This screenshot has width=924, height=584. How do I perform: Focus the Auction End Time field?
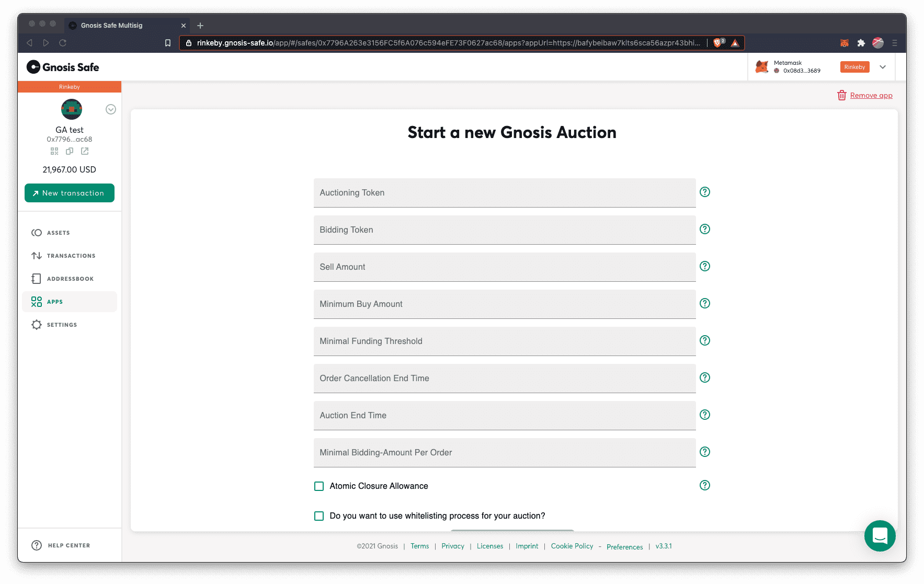505,416
